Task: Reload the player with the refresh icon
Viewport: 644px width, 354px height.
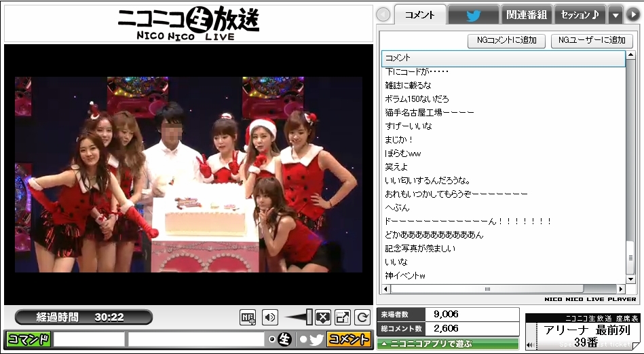Action: pos(362,317)
